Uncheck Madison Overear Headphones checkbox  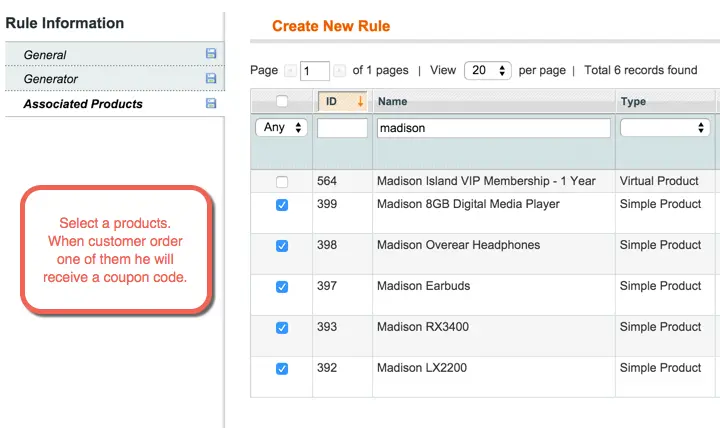(x=282, y=246)
